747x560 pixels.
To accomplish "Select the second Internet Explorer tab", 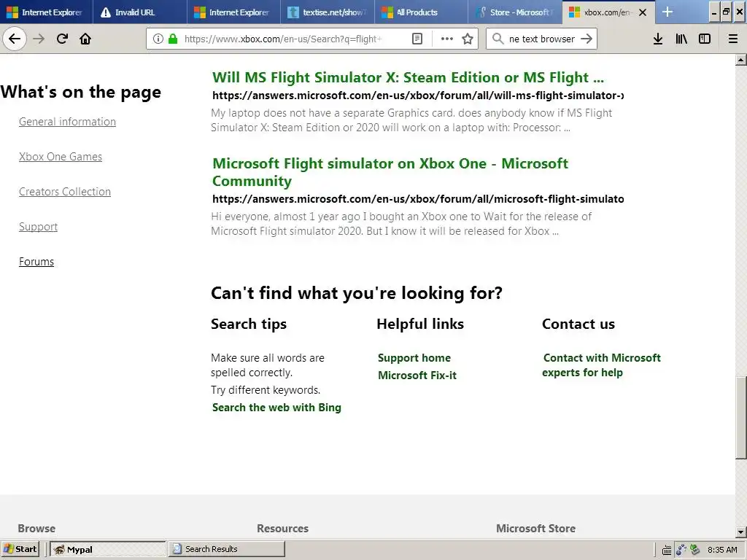I will 233,12.
